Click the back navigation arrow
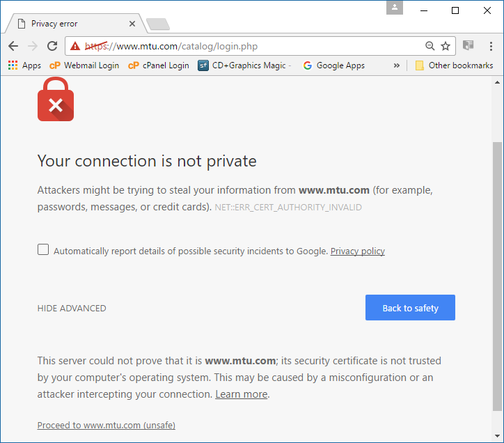Image resolution: width=504 pixels, height=443 pixels. (13, 46)
